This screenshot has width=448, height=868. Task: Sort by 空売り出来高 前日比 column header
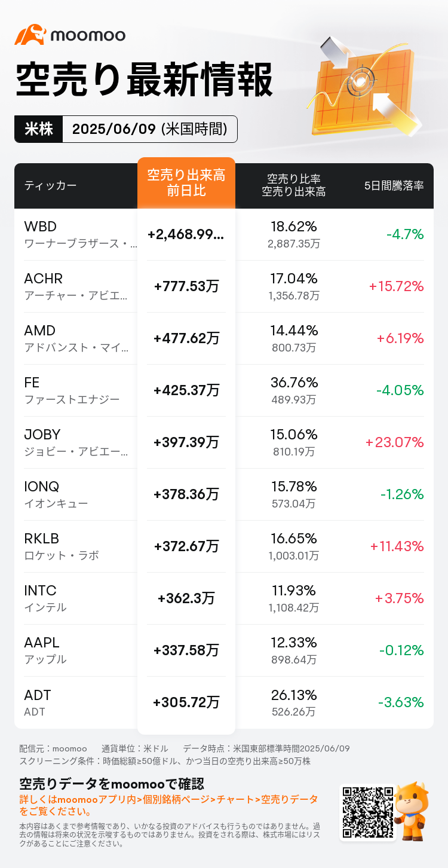click(186, 184)
